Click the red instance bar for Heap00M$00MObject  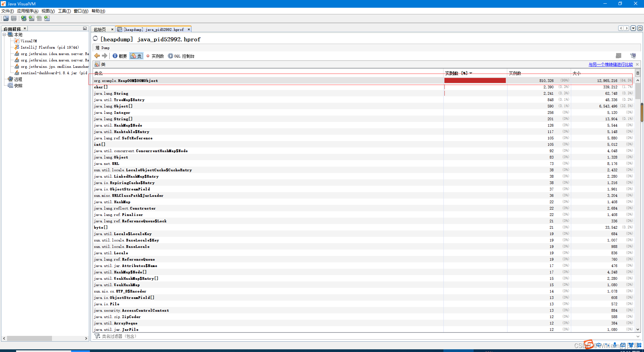tap(475, 81)
